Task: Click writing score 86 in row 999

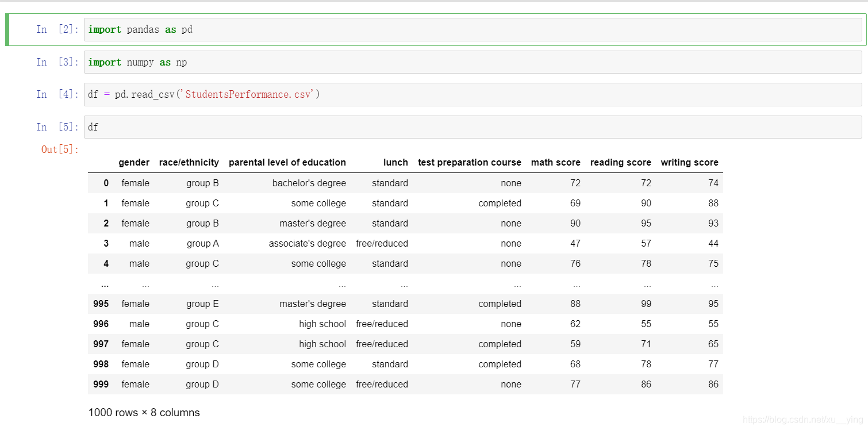Action: [713, 385]
